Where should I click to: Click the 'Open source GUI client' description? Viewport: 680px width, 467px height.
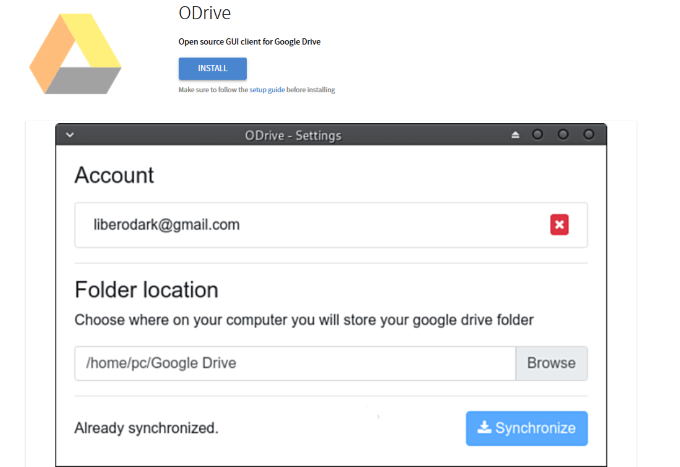pos(249,42)
